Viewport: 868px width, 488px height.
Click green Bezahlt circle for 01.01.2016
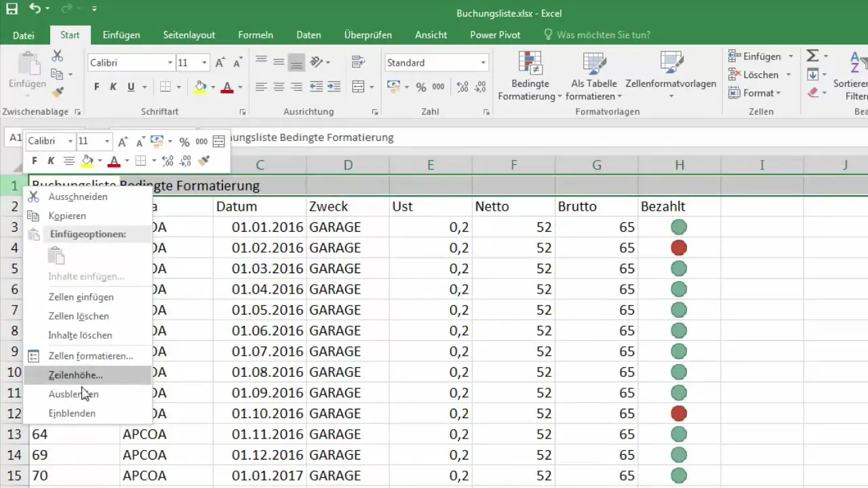[679, 227]
